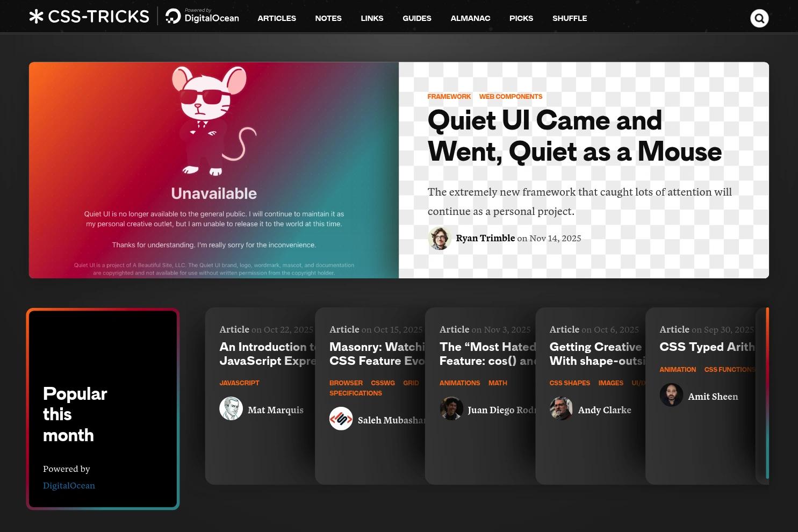The image size is (798, 532).
Task: Click the Web Components tag
Action: pyautogui.click(x=511, y=97)
